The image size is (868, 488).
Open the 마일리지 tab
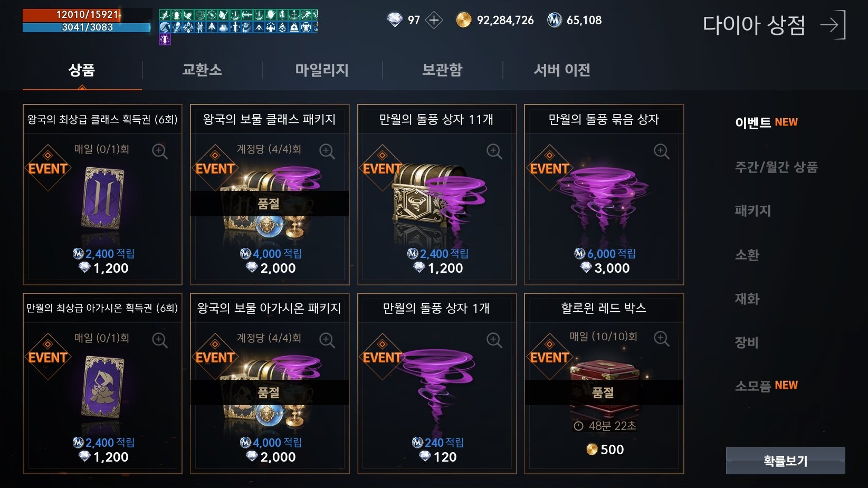pos(322,70)
